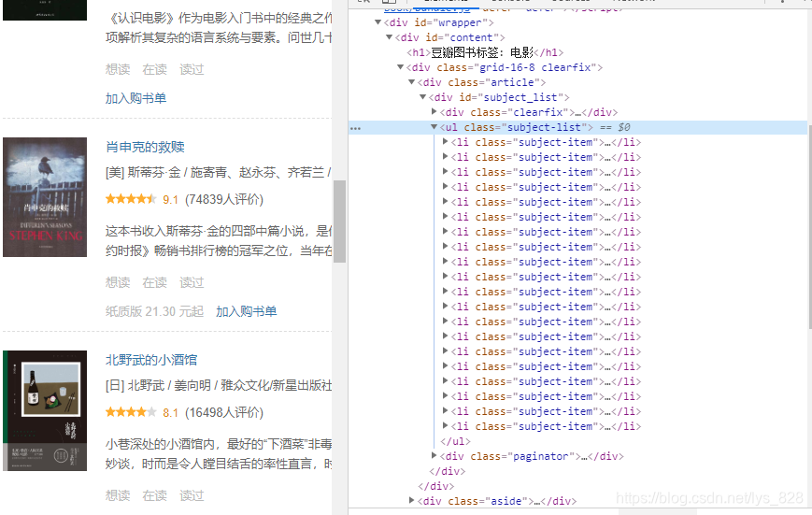
Task: Mark 北野武的小酒馆 as 读过
Action: point(192,495)
